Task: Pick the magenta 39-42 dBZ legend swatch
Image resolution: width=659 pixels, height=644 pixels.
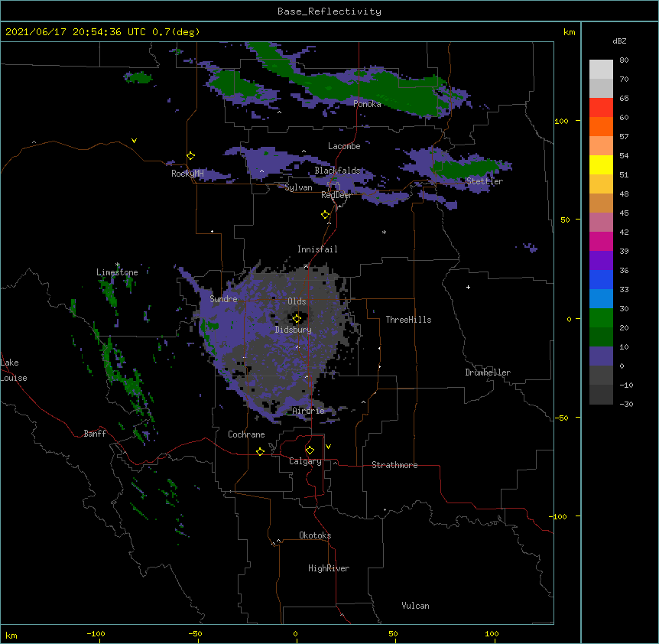Action: point(601,241)
